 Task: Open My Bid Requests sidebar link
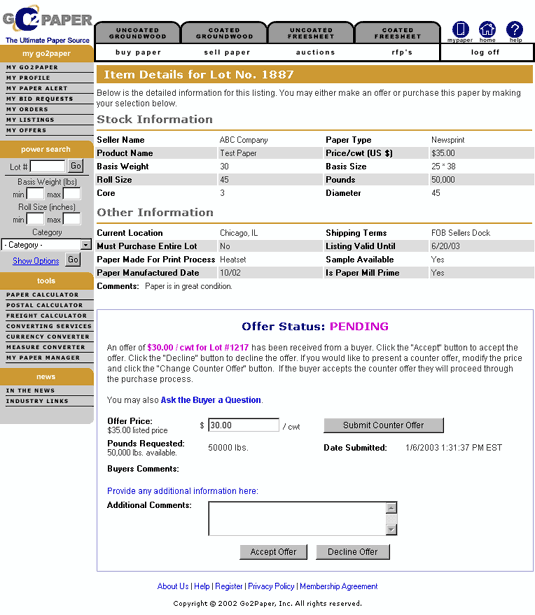point(40,99)
